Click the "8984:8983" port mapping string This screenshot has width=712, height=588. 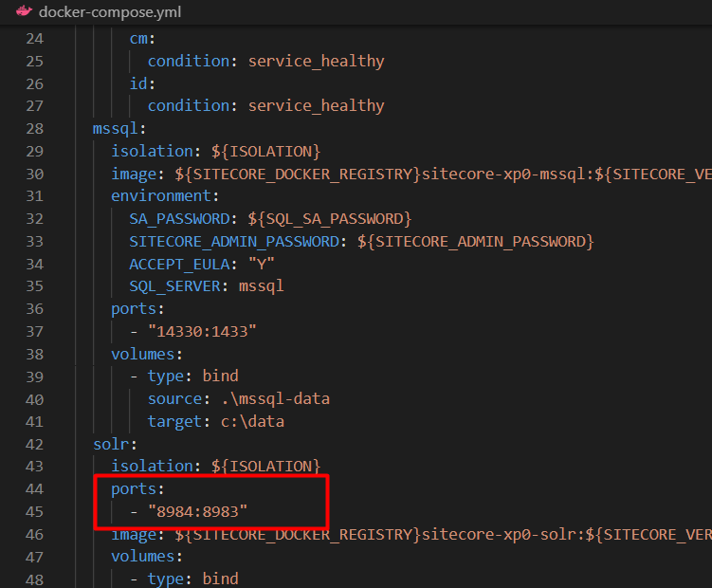tap(197, 511)
